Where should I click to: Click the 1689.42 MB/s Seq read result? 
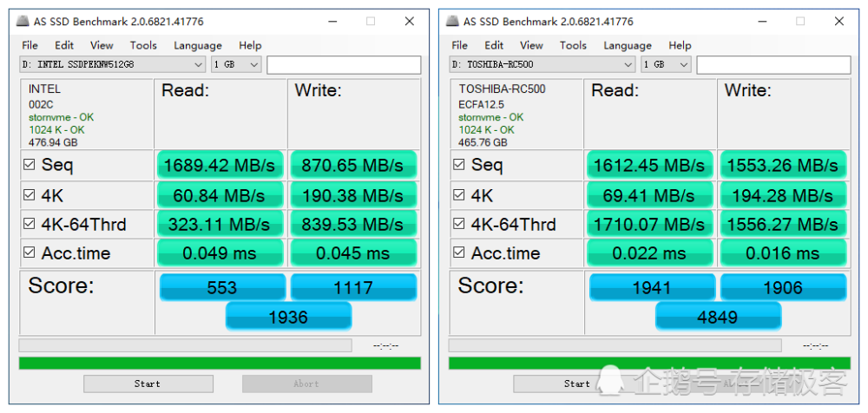(x=220, y=165)
